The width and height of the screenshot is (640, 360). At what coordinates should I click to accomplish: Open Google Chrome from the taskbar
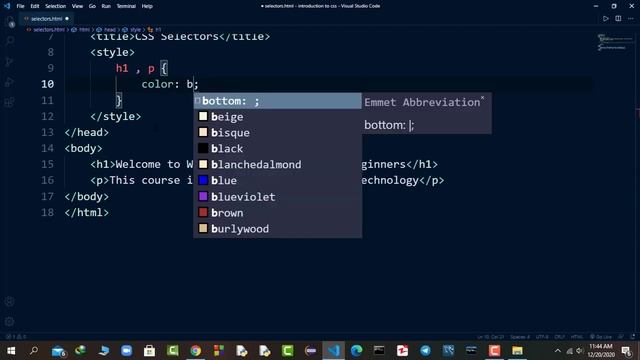[196, 351]
